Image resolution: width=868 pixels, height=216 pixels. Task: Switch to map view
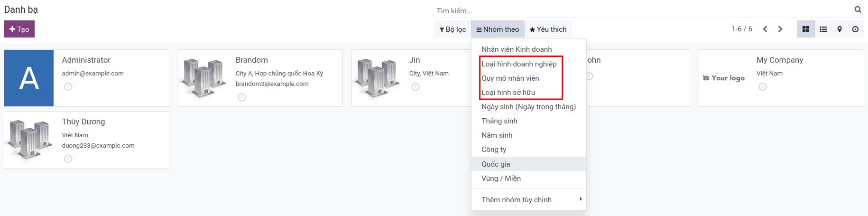coord(840,29)
